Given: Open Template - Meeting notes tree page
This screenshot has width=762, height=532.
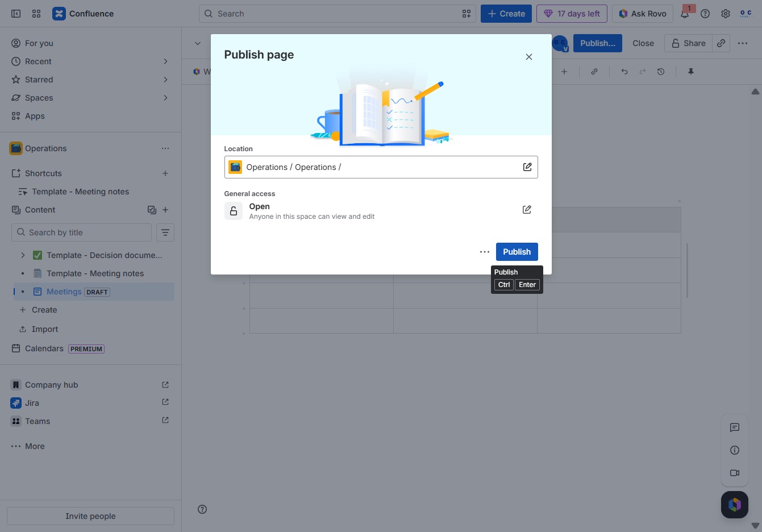Looking at the screenshot, I should pos(94,273).
